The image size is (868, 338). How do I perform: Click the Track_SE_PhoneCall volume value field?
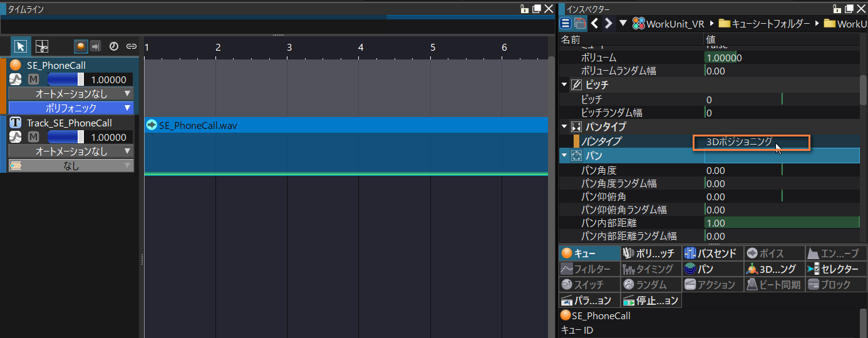(109, 137)
